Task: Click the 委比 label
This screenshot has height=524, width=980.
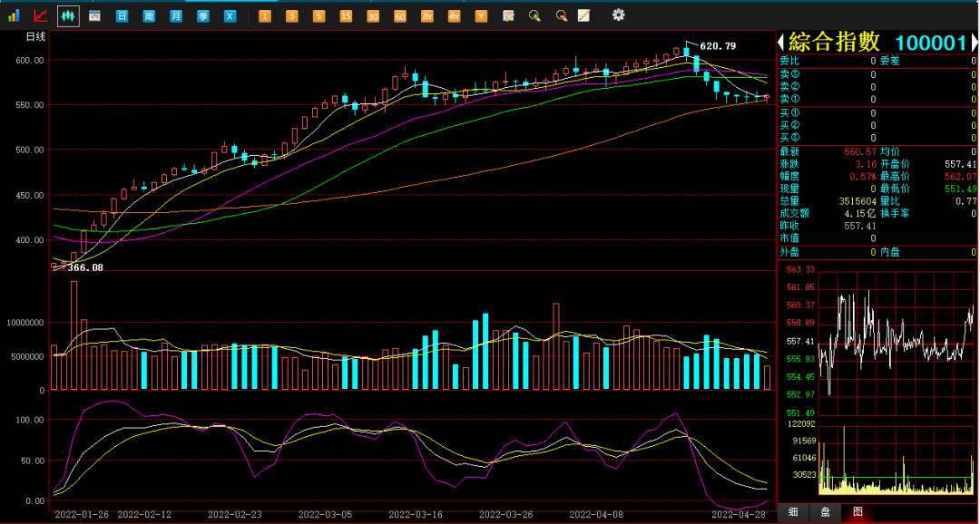Action: click(x=789, y=61)
